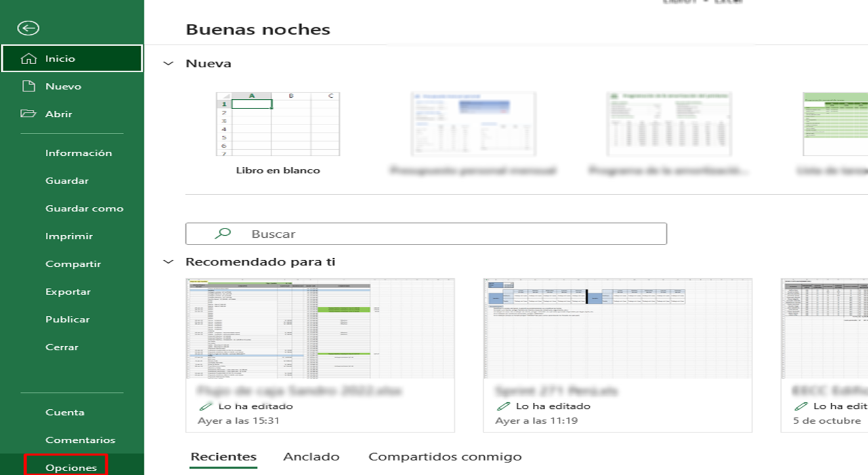The image size is (868, 475).
Task: Click the Abrir folder icon
Action: [28, 114]
